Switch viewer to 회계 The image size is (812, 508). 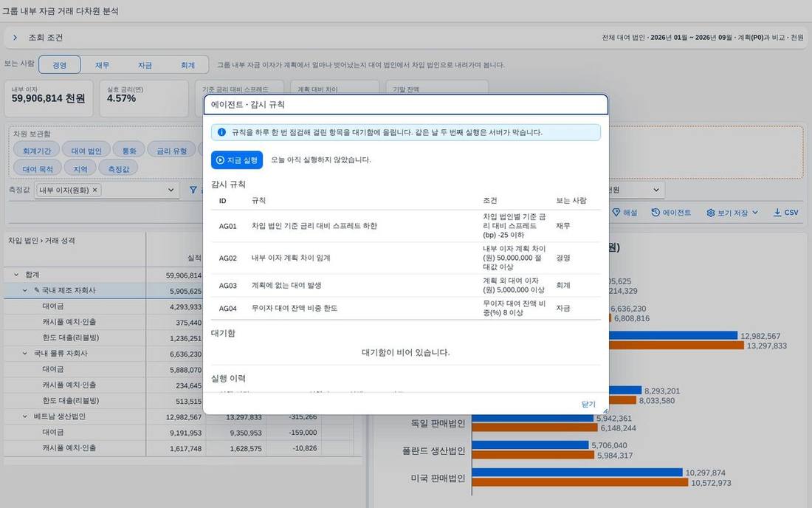pos(187,65)
